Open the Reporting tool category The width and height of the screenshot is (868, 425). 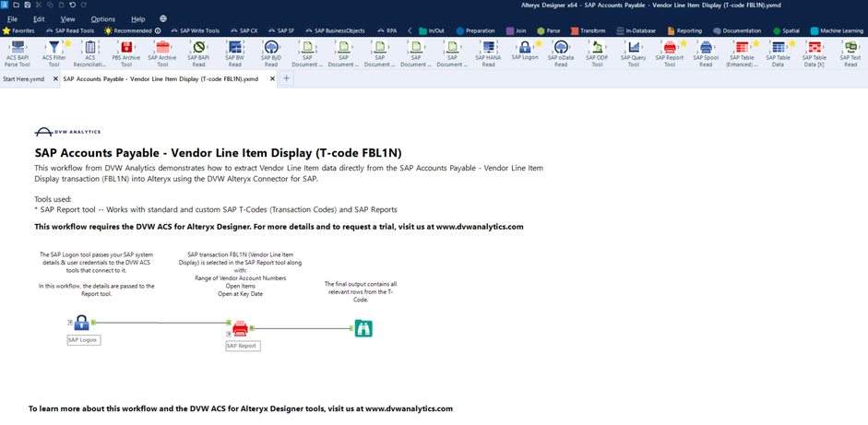click(684, 31)
